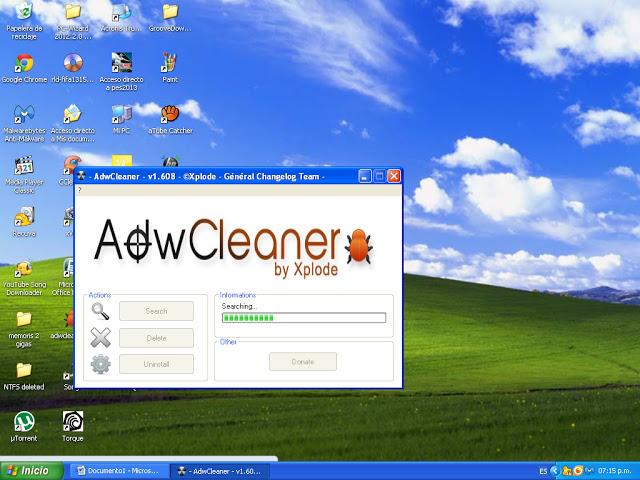Open the Torque desktop shortcut
The width and height of the screenshot is (640, 480).
(x=72, y=422)
